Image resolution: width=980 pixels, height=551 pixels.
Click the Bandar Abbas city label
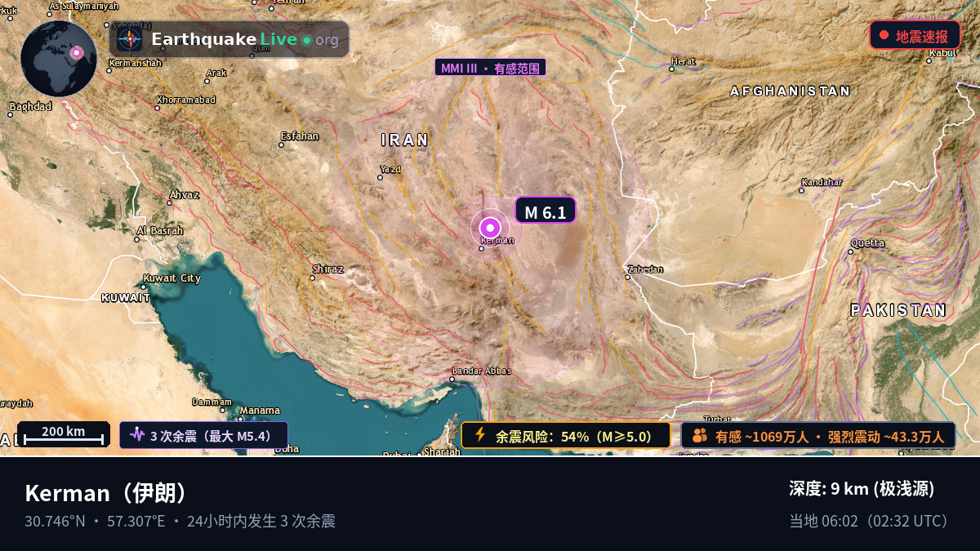pos(482,371)
